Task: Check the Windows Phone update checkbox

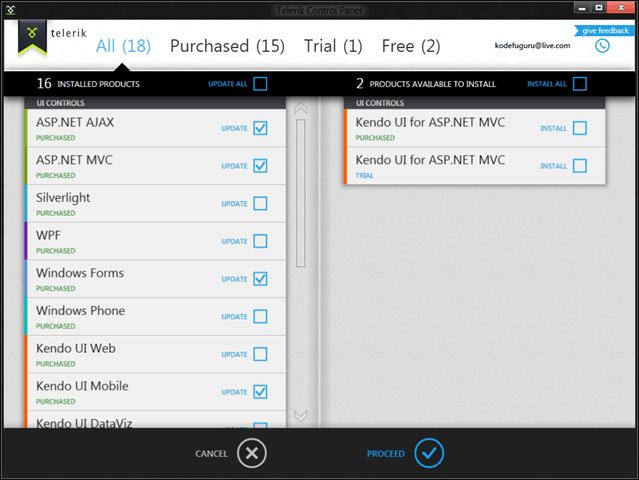Action: [260, 317]
